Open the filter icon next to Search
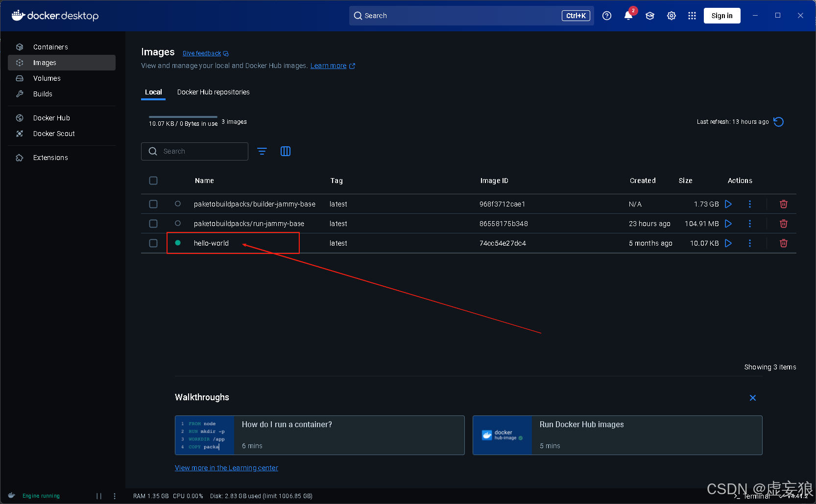The width and height of the screenshot is (816, 504). click(x=262, y=151)
